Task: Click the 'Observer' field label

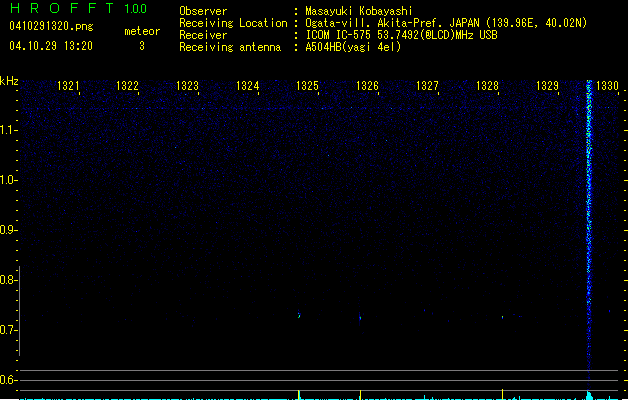Action: coord(203,11)
